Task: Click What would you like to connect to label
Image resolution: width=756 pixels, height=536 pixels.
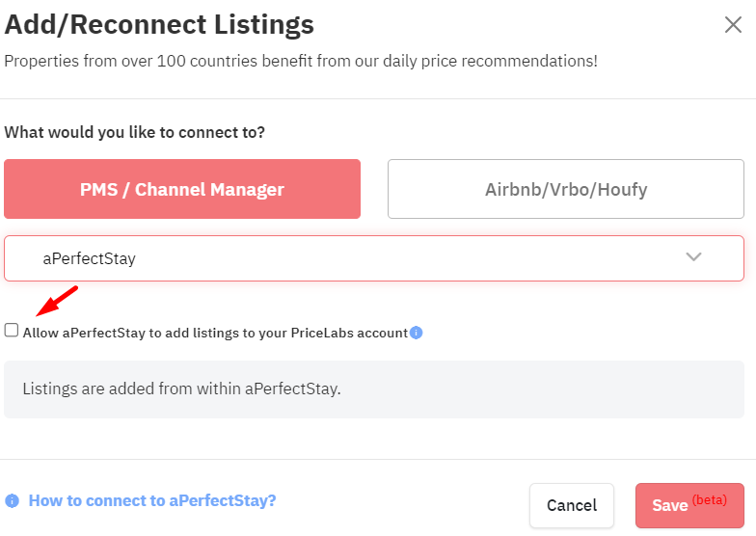Action: (135, 132)
